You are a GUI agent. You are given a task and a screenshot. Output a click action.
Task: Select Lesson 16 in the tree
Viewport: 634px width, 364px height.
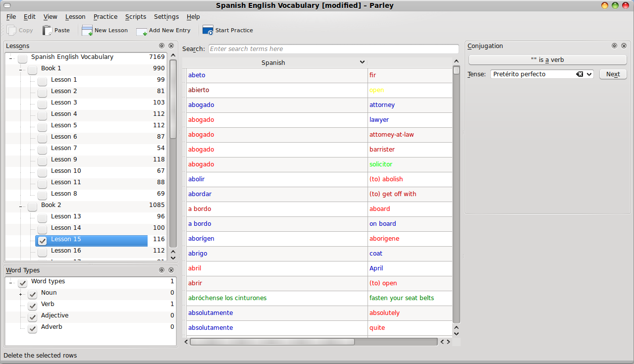click(x=66, y=251)
